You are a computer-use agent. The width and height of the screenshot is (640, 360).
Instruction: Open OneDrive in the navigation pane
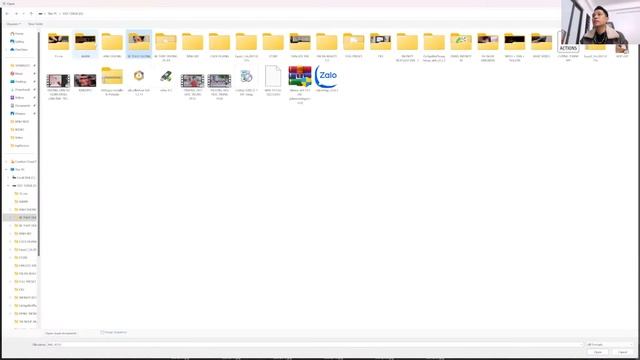pos(19,49)
